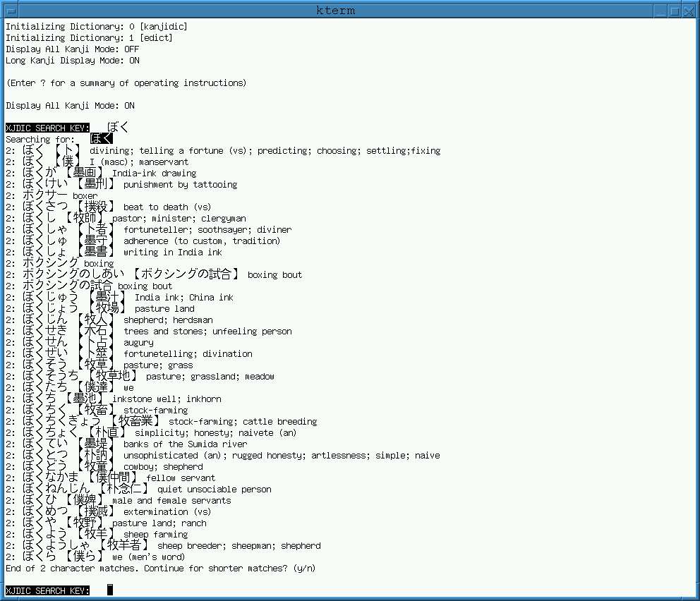The image size is (700, 601).
Task: Click the highlighted XJDIC SEARCH KEY label at bottom
Action: (x=47, y=590)
